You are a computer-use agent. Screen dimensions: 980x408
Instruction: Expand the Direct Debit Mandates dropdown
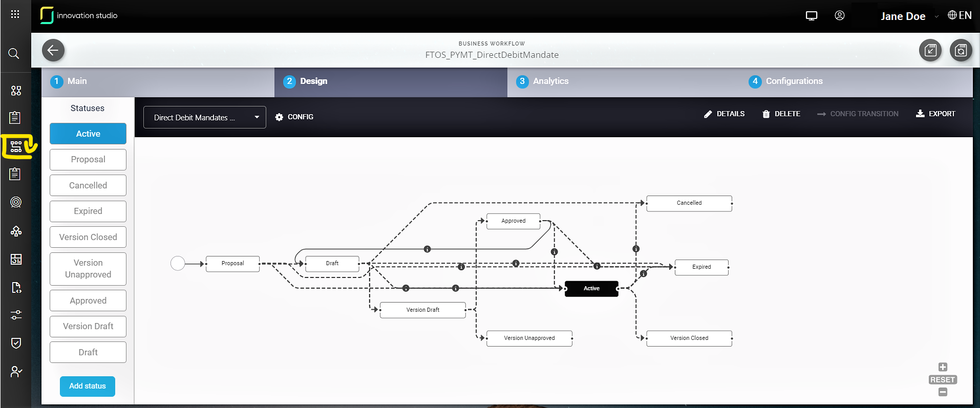[x=204, y=117]
